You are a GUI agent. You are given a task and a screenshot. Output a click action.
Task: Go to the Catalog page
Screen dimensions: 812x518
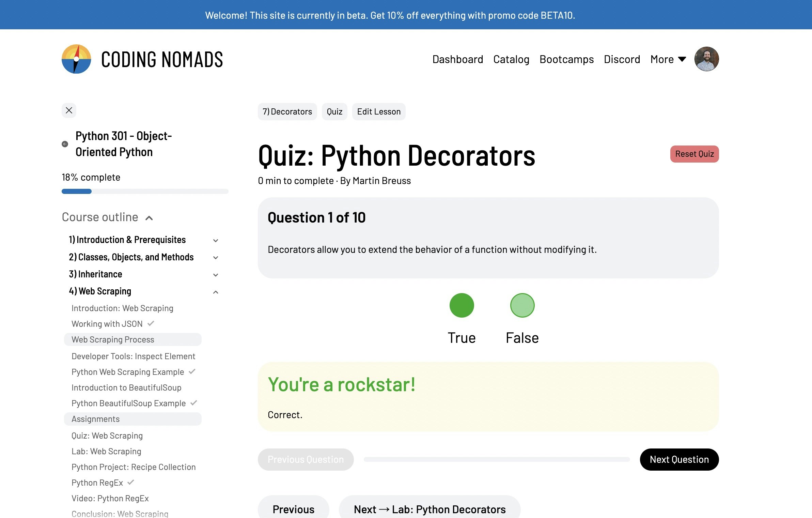[x=511, y=59]
